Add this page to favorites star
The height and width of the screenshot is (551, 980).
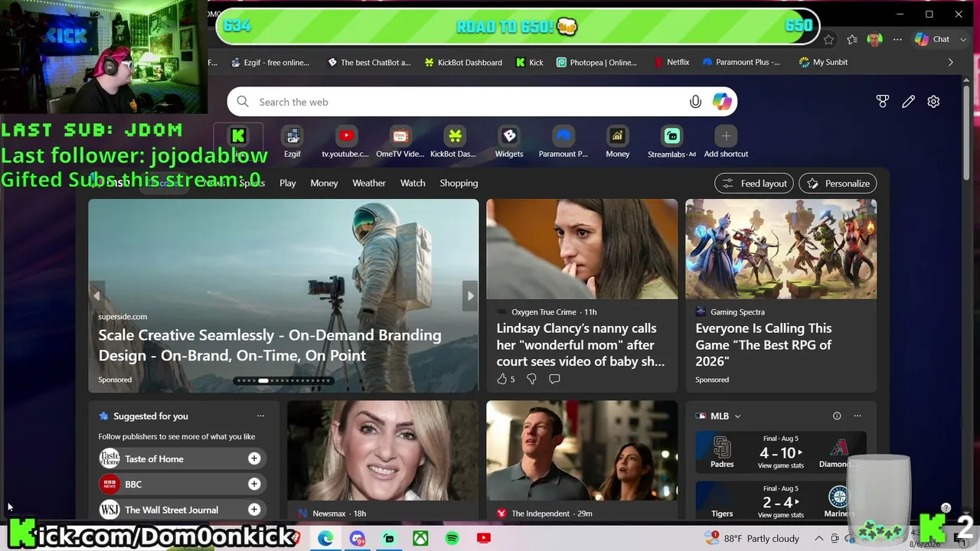point(828,39)
